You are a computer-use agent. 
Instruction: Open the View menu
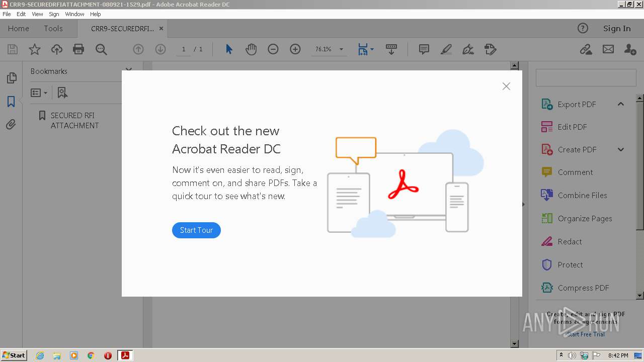pos(37,14)
